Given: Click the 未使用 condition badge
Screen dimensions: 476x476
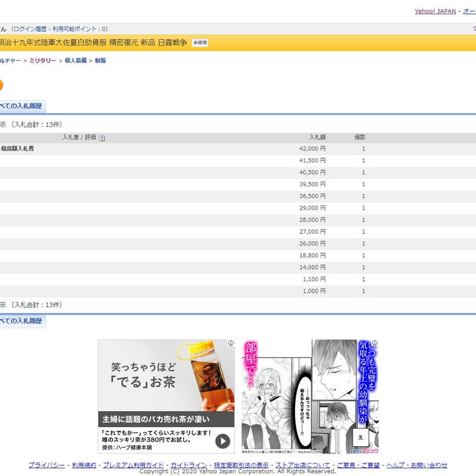Looking at the screenshot, I should tap(200, 43).
